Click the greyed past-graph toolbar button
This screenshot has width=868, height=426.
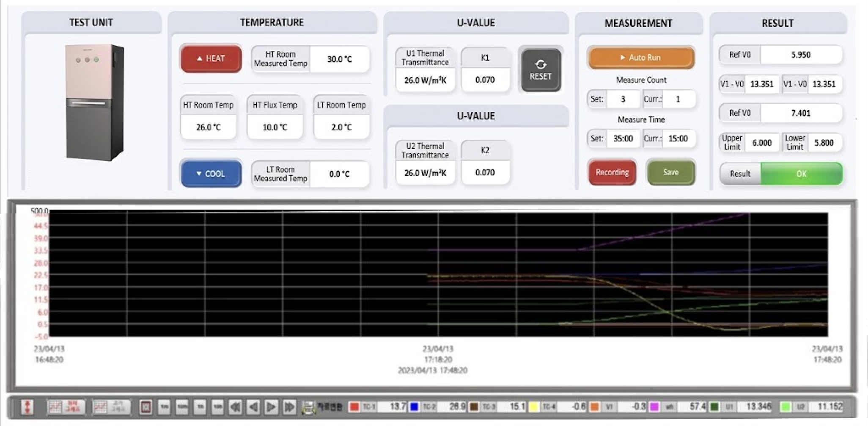tap(111, 407)
